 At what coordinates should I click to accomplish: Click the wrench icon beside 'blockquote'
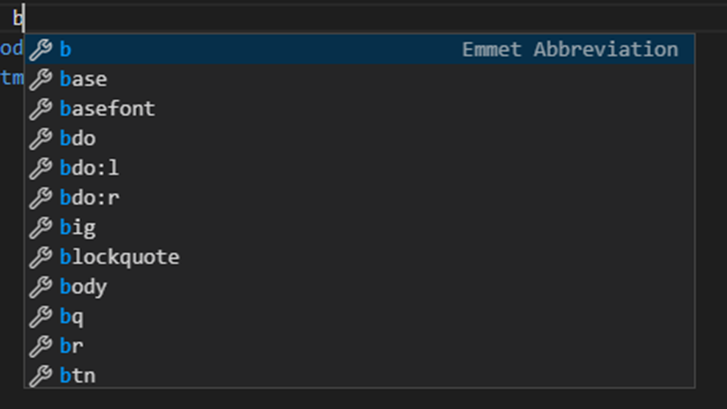point(41,257)
